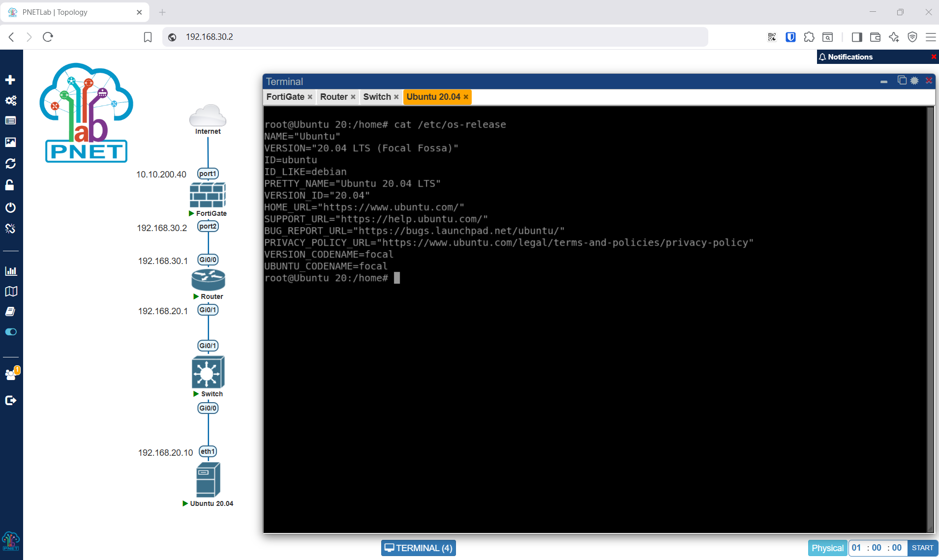Image resolution: width=939 pixels, height=560 pixels.
Task: Minimize the Terminal panel
Action: tap(884, 82)
